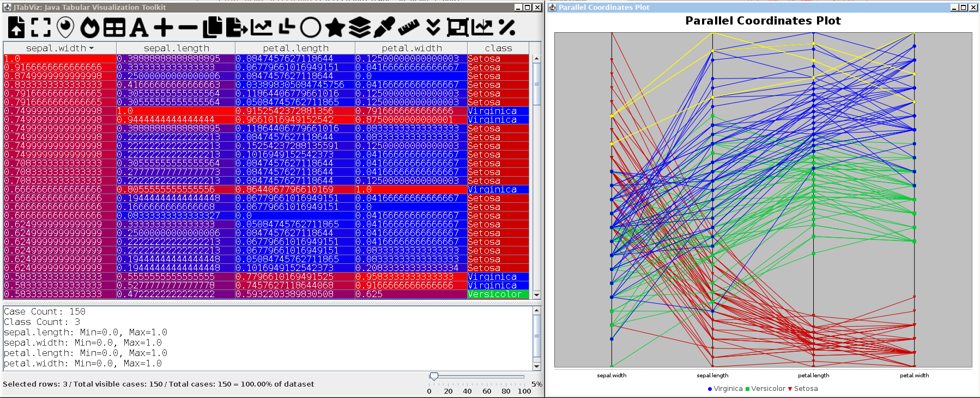Screen dimensions: 980x398
Task: Click the stacked layers icon
Action: pos(360,27)
